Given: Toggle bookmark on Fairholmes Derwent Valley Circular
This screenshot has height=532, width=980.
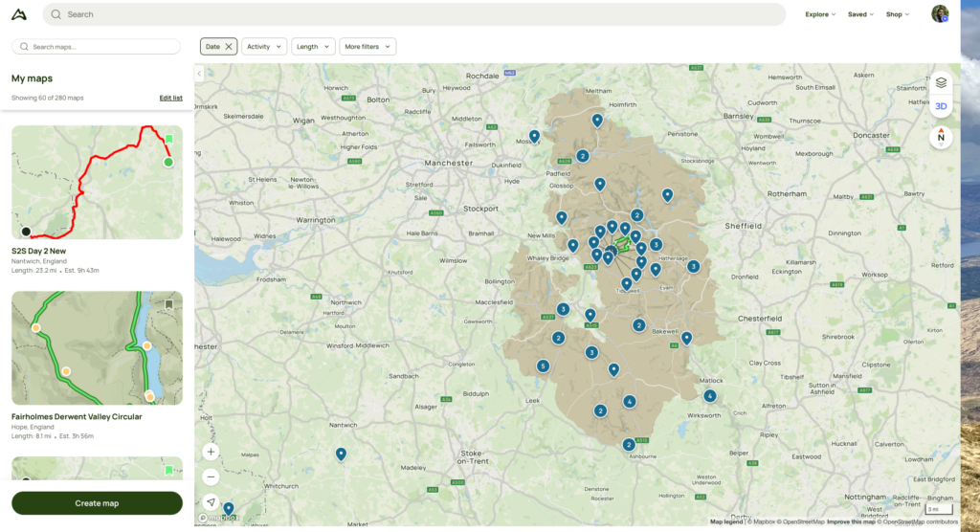Looking at the screenshot, I should [x=169, y=304].
